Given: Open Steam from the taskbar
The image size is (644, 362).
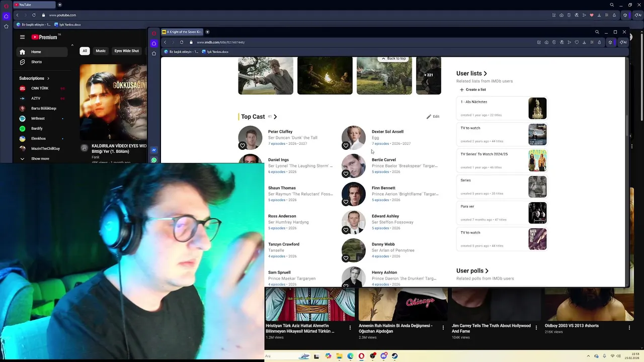Looking at the screenshot, I should click(394, 356).
